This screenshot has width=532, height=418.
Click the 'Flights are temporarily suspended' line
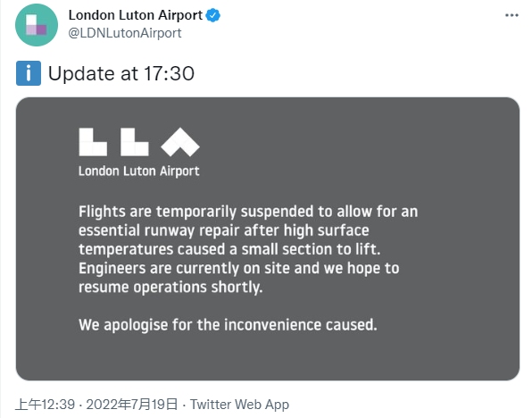click(248, 212)
